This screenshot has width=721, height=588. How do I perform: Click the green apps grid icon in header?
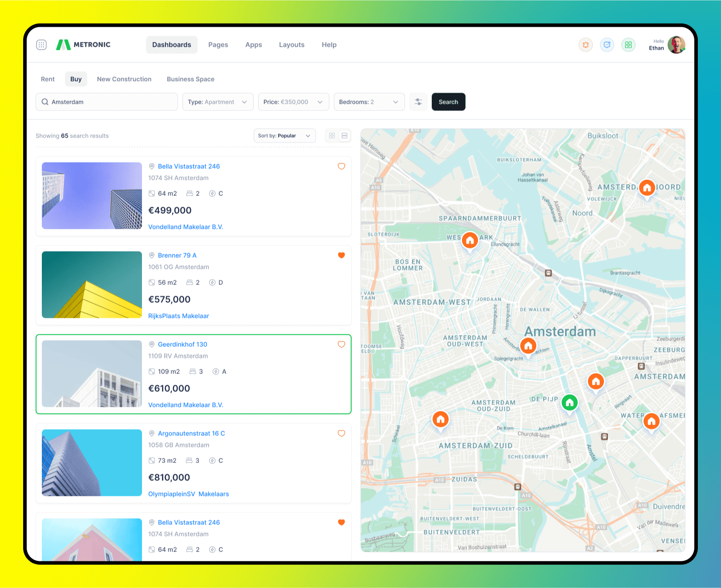tap(628, 45)
